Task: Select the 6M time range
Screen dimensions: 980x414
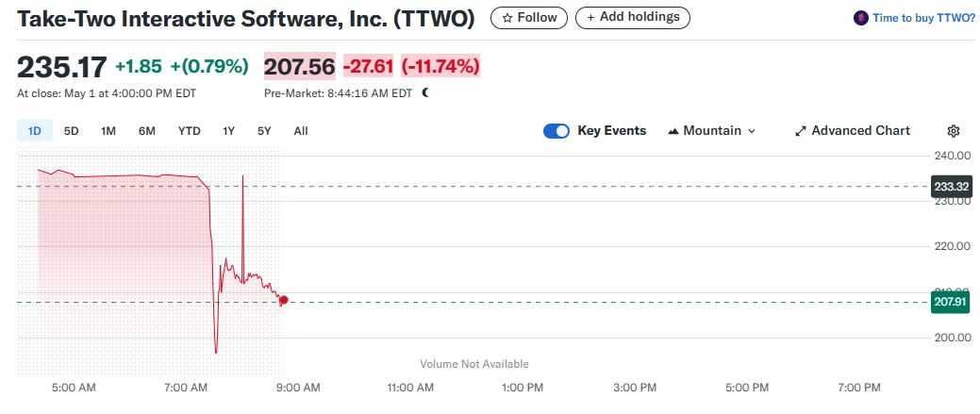Action: point(146,131)
